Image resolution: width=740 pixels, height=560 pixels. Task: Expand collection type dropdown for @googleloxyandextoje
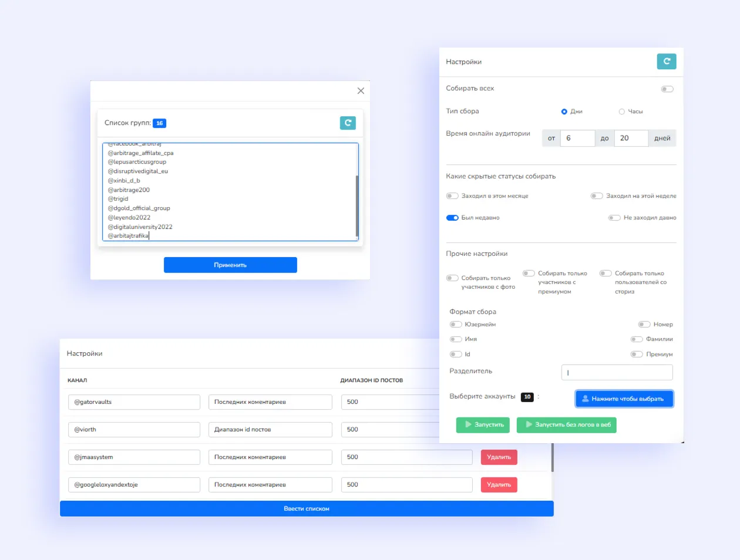click(270, 485)
